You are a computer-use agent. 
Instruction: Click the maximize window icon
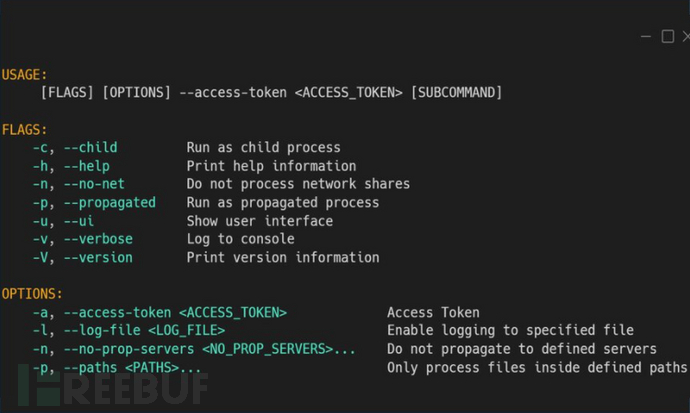(x=667, y=36)
